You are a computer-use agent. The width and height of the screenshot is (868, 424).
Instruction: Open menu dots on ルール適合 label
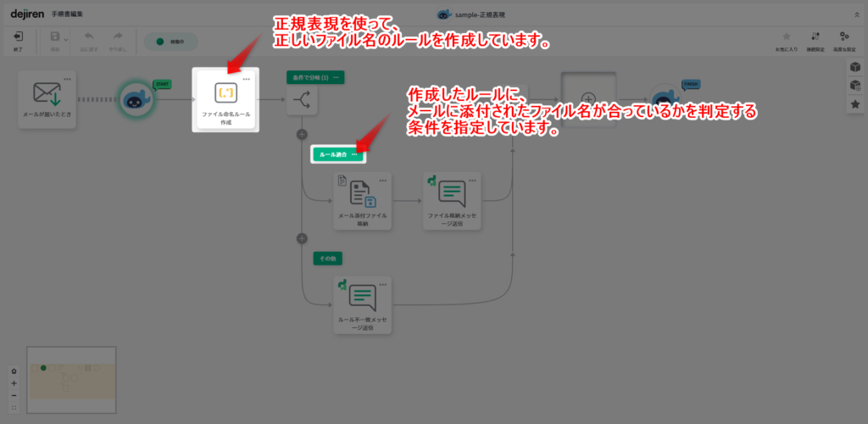click(354, 154)
